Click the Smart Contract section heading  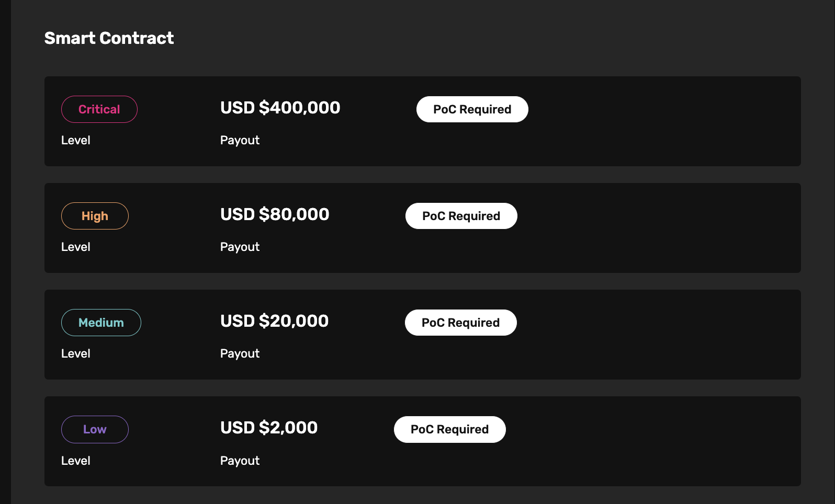click(x=109, y=38)
